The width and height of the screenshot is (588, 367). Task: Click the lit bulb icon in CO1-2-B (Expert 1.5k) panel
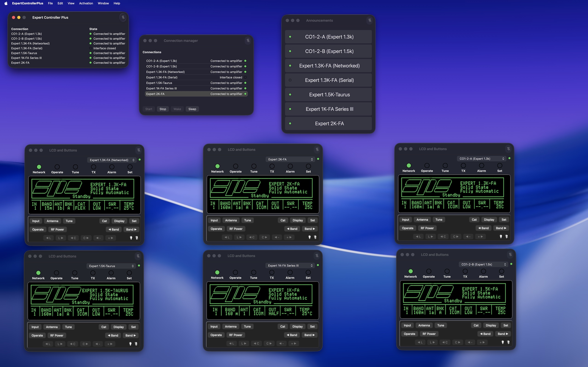point(503,342)
